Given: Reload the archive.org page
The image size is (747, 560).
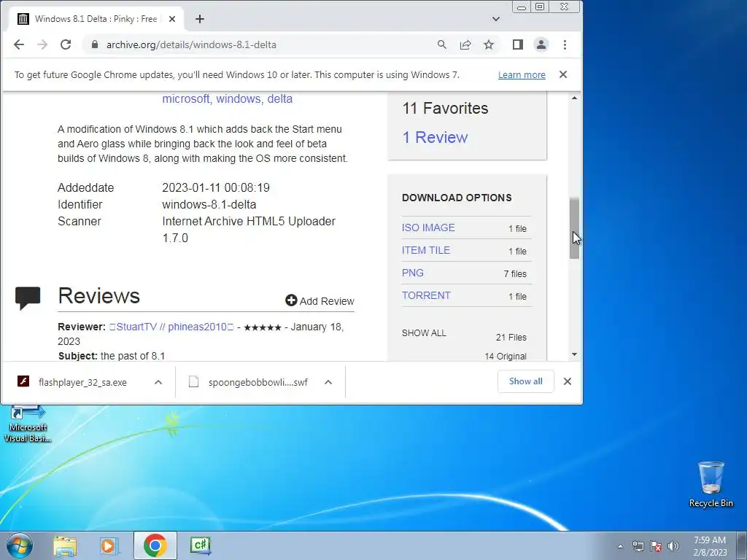Looking at the screenshot, I should [66, 44].
